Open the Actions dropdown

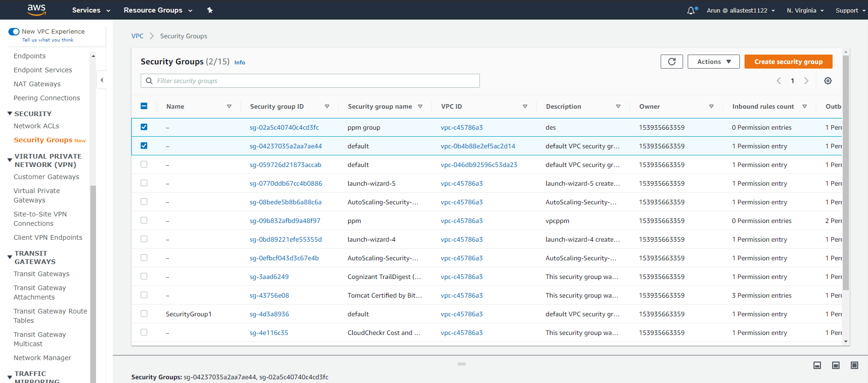pos(713,62)
